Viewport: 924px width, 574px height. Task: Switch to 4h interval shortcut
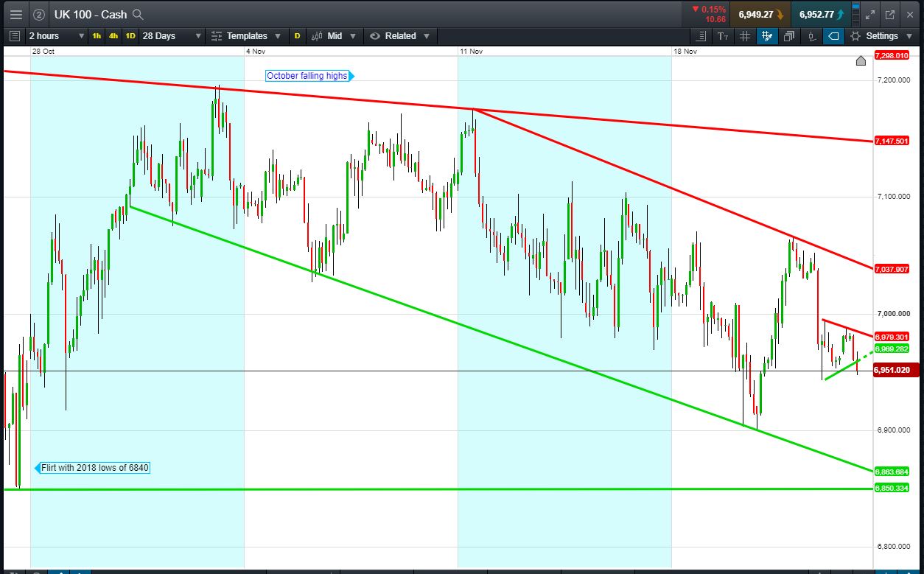point(113,35)
